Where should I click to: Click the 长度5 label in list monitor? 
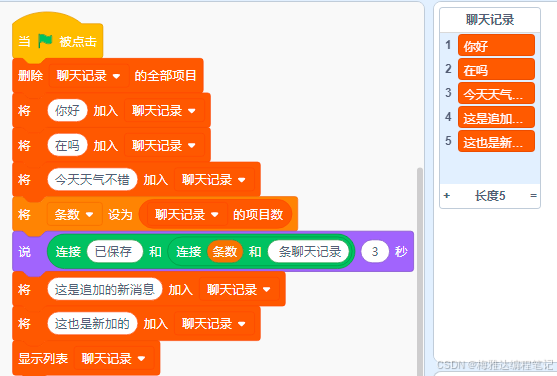[x=490, y=195]
